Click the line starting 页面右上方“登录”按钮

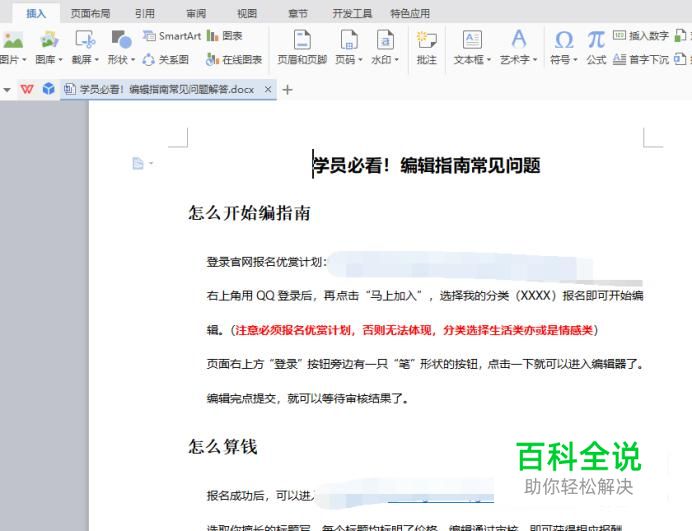(425, 364)
